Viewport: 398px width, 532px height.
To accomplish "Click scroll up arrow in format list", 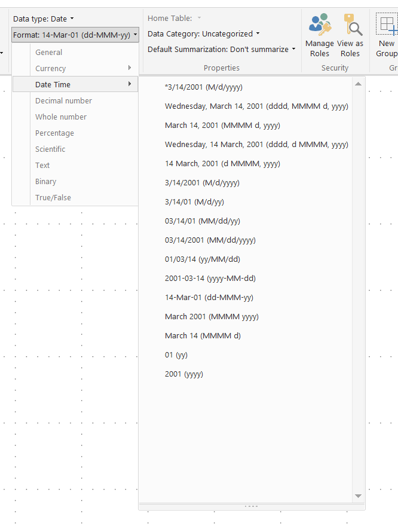I will [359, 84].
